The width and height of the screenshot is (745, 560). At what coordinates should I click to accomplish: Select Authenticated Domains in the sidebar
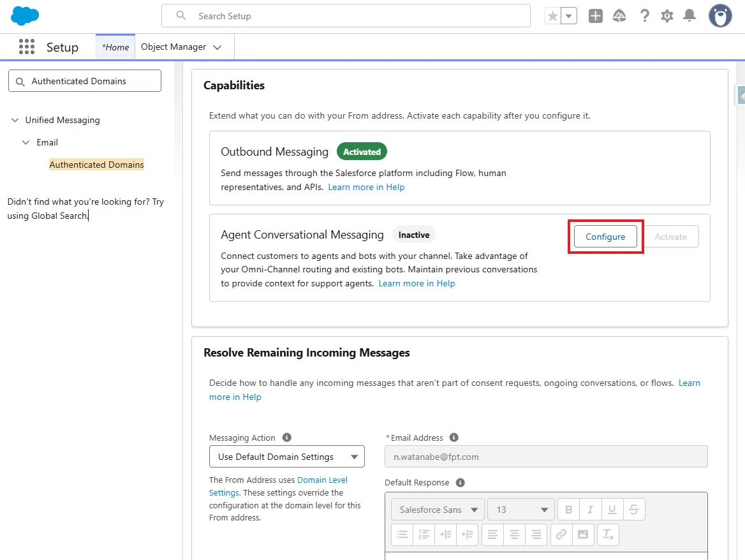click(x=96, y=165)
